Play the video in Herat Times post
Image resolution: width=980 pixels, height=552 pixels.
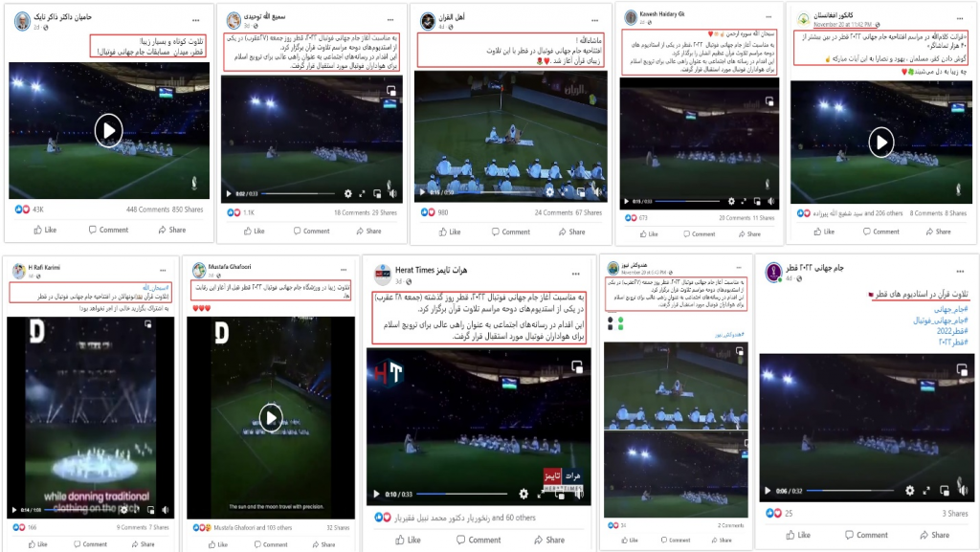point(376,494)
